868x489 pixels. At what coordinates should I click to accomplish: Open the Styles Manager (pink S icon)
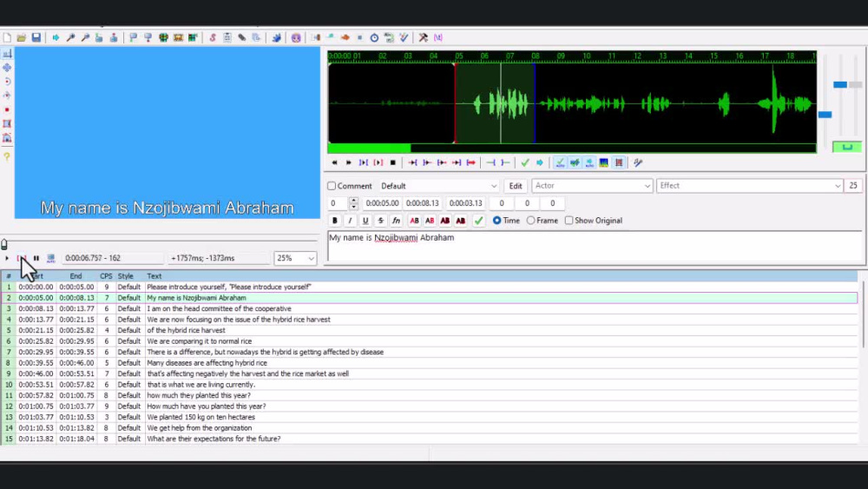coord(213,37)
